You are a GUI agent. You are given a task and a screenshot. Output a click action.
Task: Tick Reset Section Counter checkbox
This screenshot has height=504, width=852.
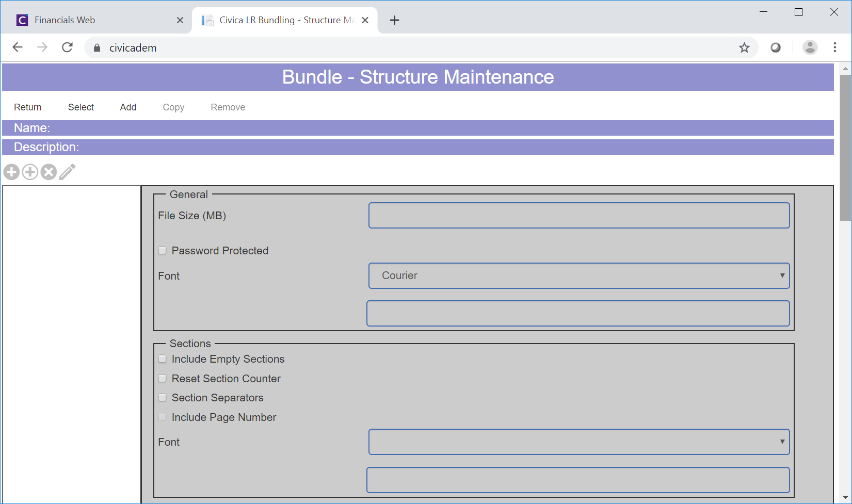[163, 379]
